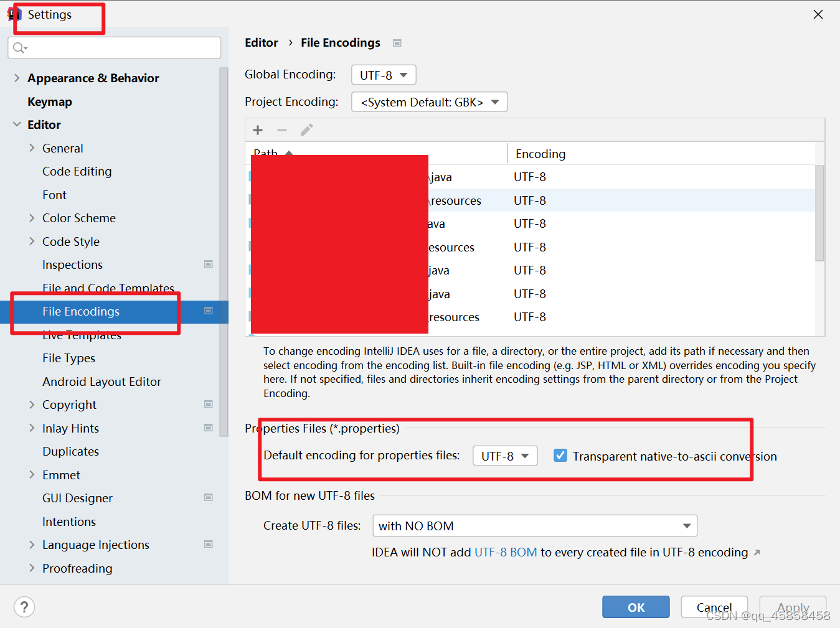Open the UTF-8 BOM link

[x=506, y=552]
